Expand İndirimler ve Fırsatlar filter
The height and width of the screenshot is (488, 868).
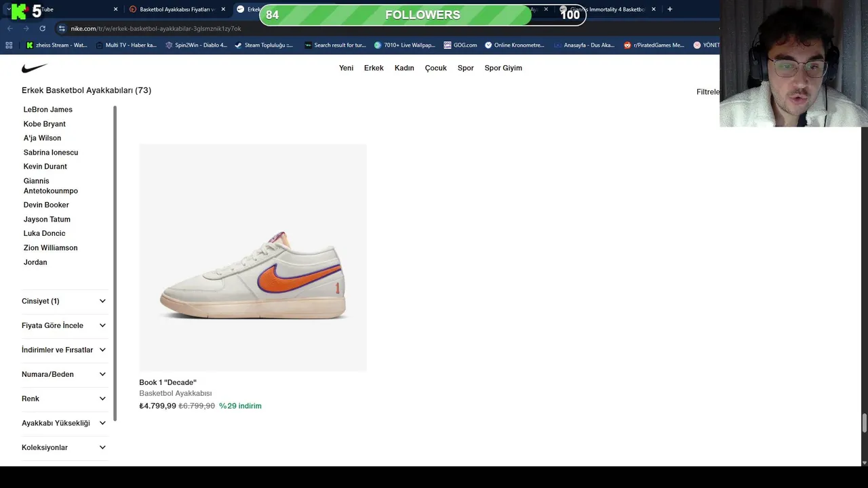[x=64, y=350]
